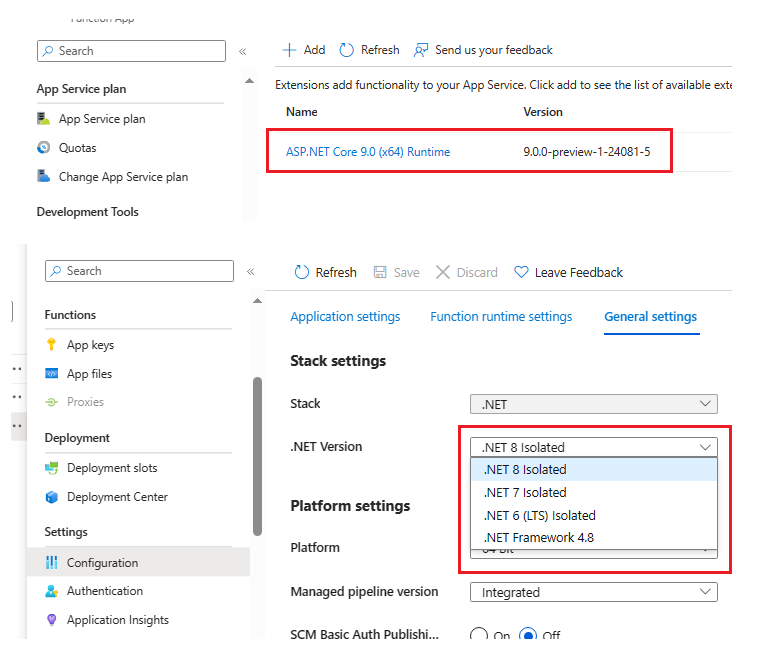761x655 pixels.
Task: Click the Deployment Center icon
Action: point(51,497)
